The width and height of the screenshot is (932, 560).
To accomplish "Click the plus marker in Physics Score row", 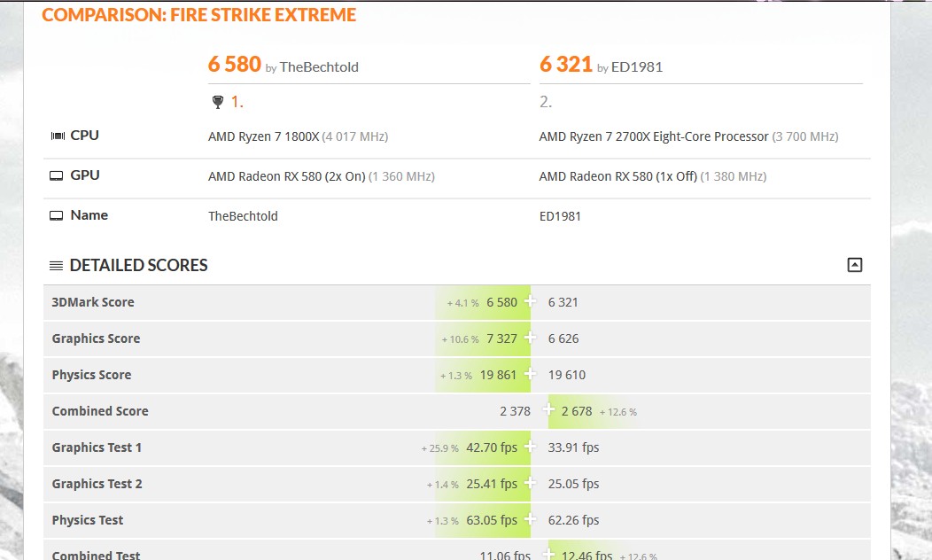I will [530, 374].
